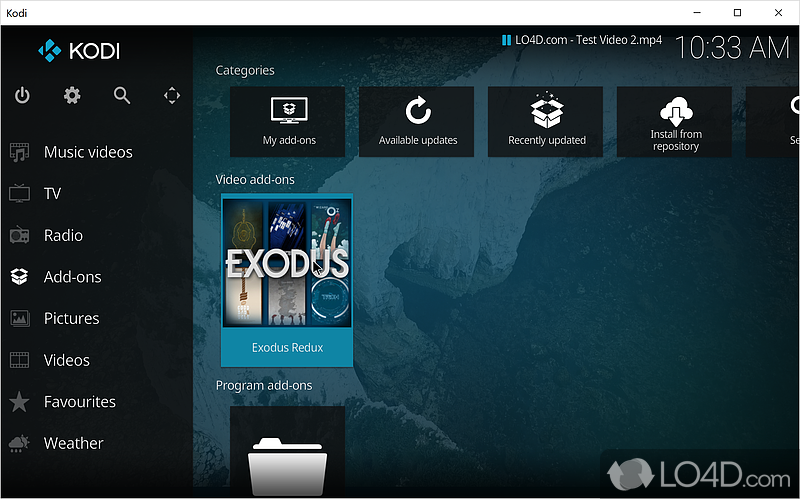
Task: Click the Video add-ons heading
Action: click(255, 180)
